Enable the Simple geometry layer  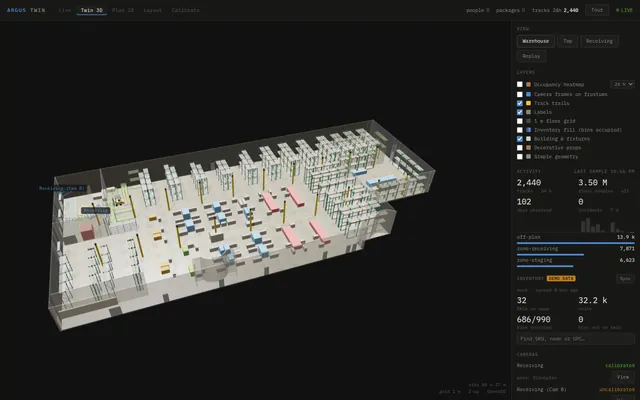pyautogui.click(x=520, y=157)
